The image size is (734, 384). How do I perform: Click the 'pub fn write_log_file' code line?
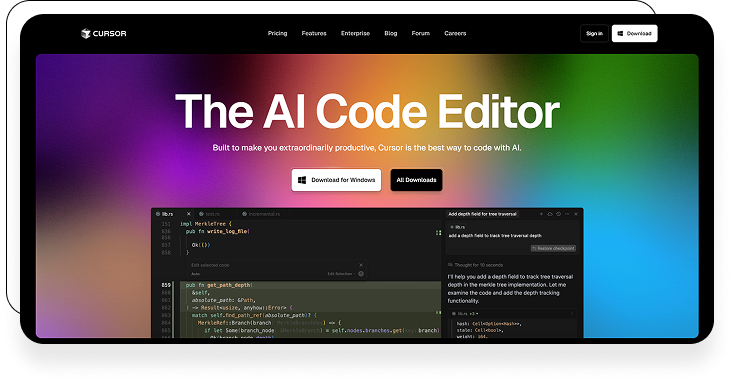pyautogui.click(x=218, y=231)
